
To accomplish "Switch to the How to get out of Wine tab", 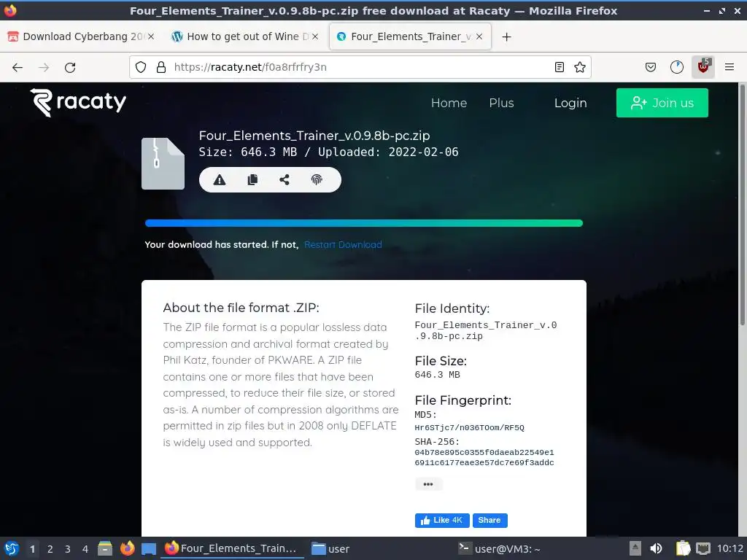I will pos(245,36).
